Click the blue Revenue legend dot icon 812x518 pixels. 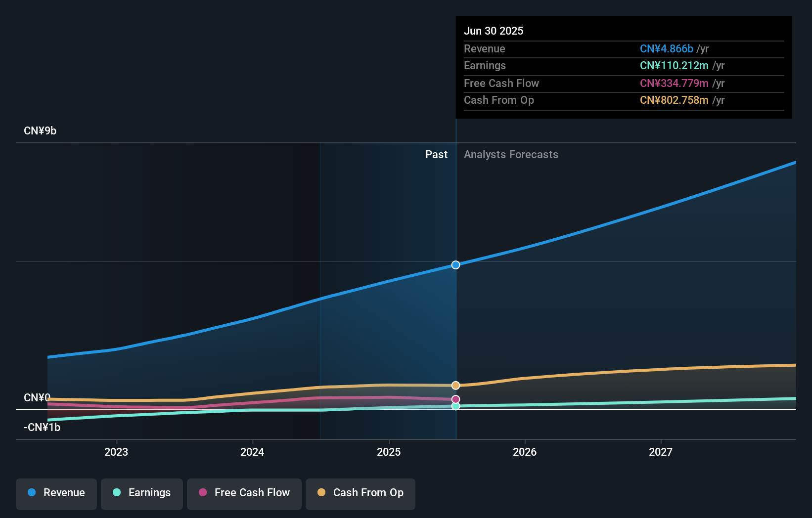click(31, 493)
